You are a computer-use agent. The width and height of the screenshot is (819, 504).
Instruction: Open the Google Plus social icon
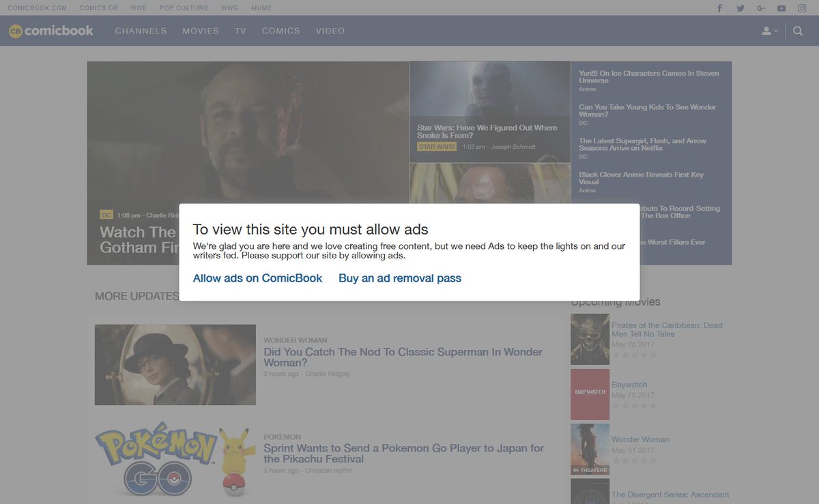(x=761, y=8)
